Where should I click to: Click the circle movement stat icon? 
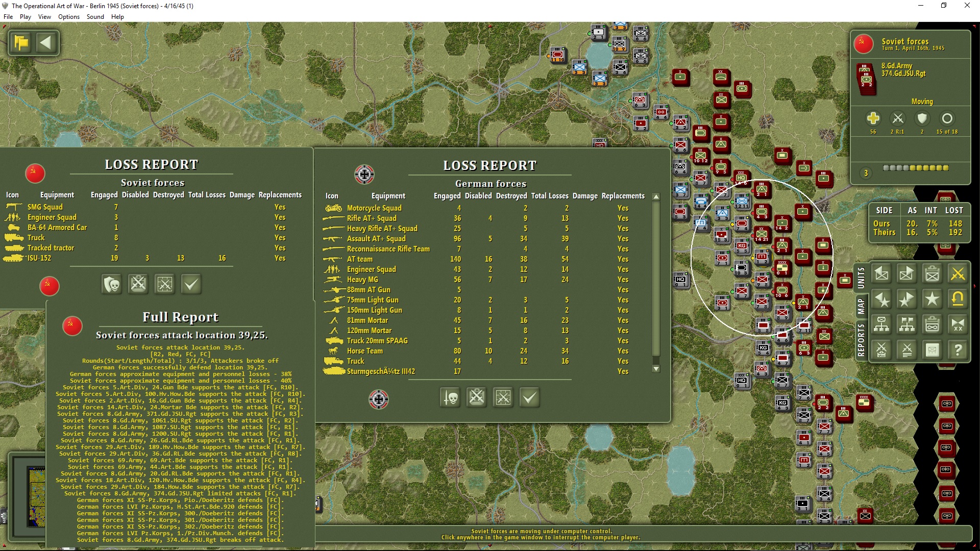[x=947, y=118]
